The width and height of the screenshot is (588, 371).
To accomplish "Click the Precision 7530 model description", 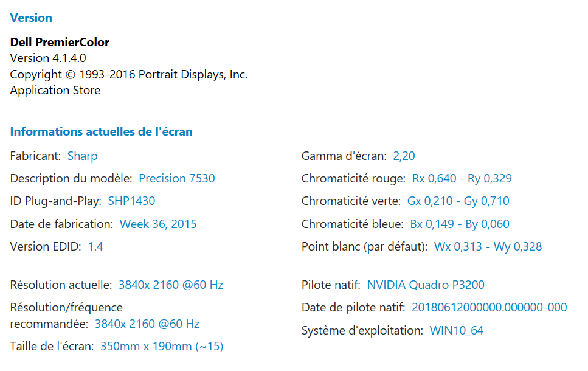I will point(176,178).
